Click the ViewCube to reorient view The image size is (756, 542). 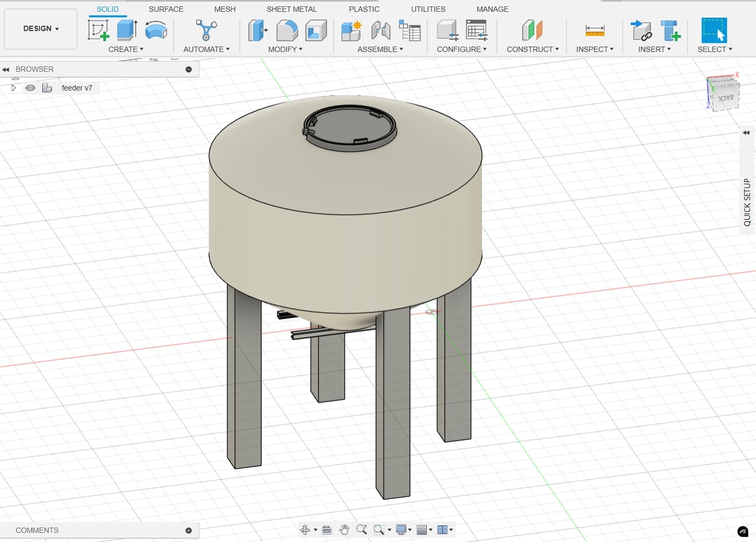(x=723, y=94)
